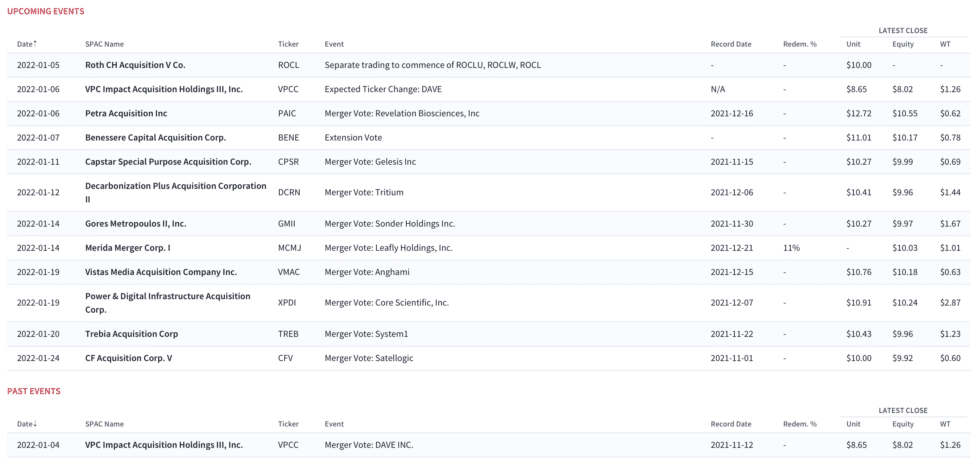Click the Past Events section heading
This screenshot has height=461, width=980.
[x=36, y=391]
